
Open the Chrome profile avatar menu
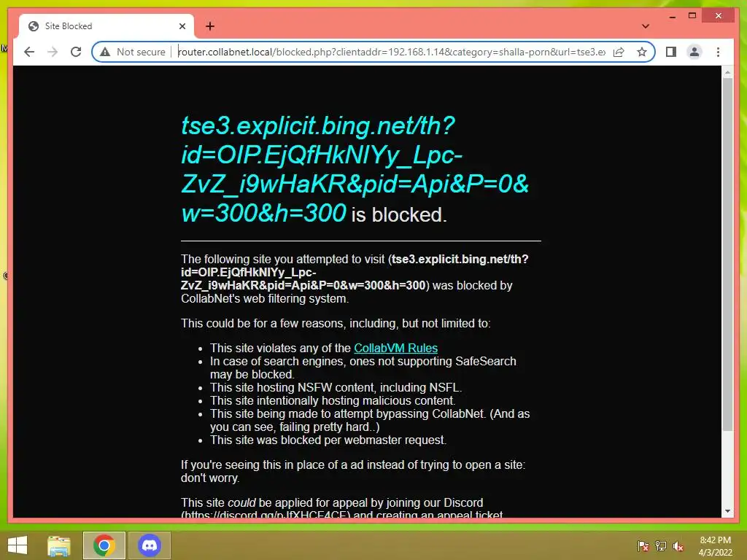coord(694,52)
